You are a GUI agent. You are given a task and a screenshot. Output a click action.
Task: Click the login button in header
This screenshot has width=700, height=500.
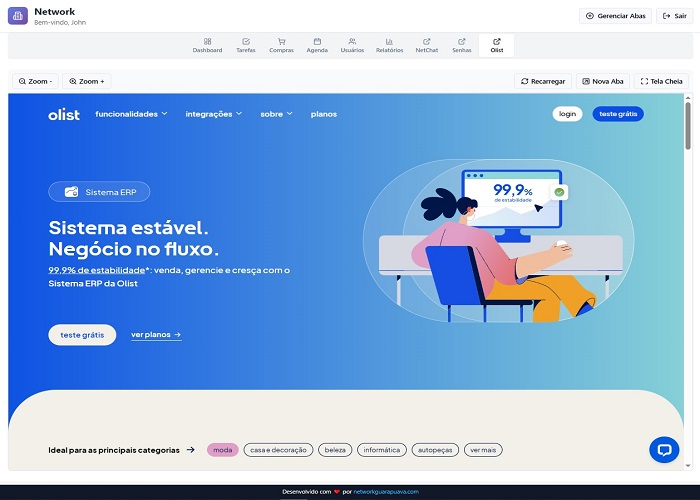[x=567, y=114]
